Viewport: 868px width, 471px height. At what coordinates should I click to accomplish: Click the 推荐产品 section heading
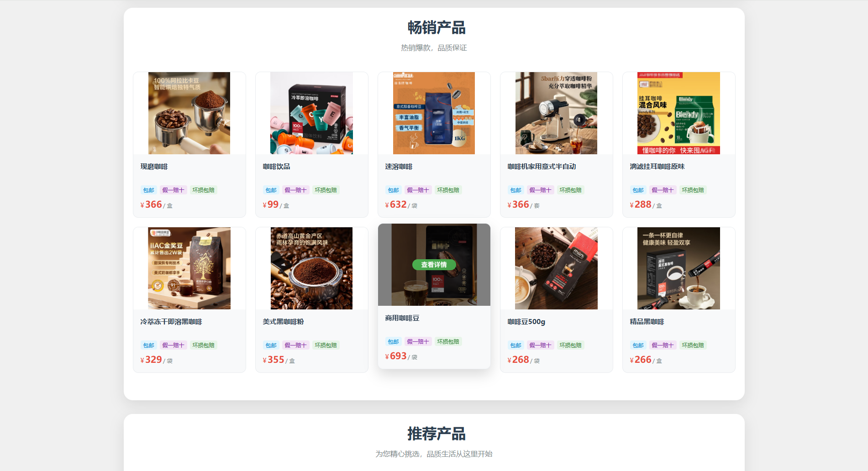point(437,434)
